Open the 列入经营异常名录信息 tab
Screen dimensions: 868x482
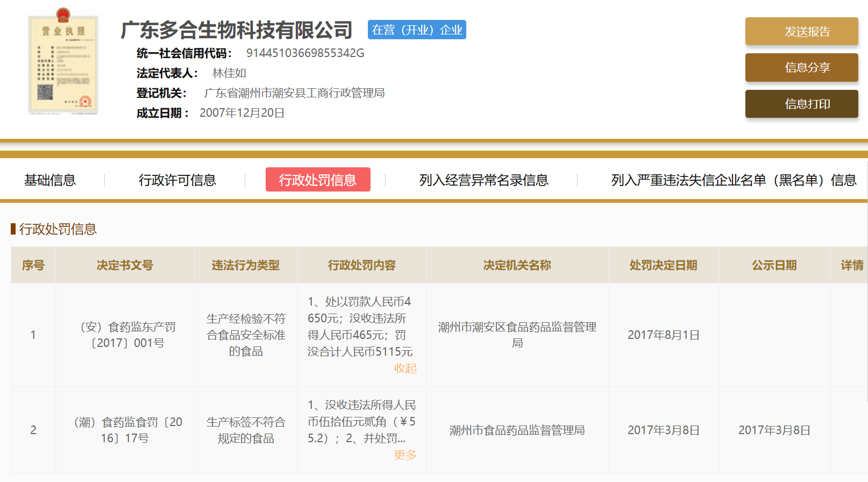483,180
